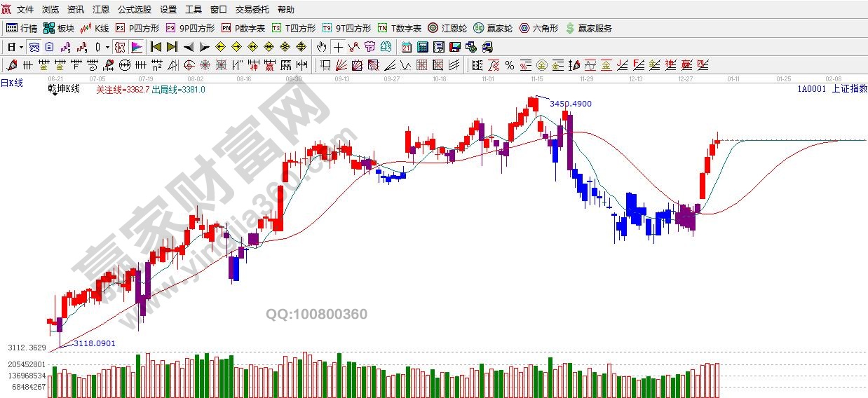Toggle the pressed 极 indicator button

(x=119, y=47)
